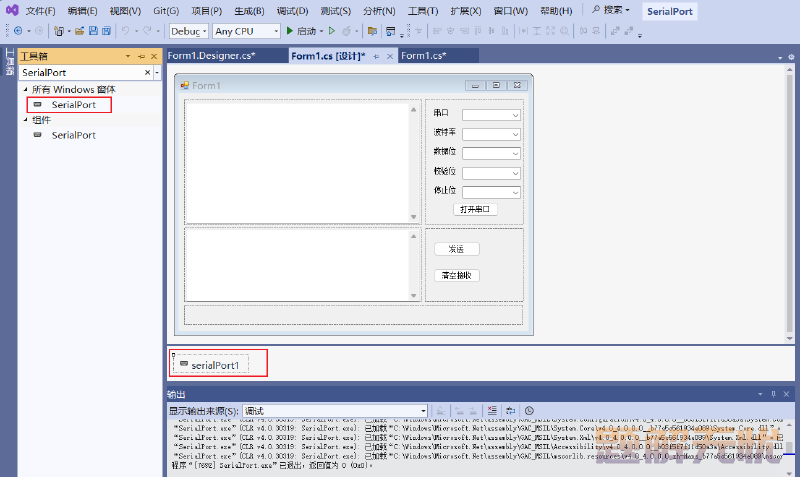The height and width of the screenshot is (477, 800).
Task: Close the Form1.cs [设计] tab
Action: coord(389,57)
